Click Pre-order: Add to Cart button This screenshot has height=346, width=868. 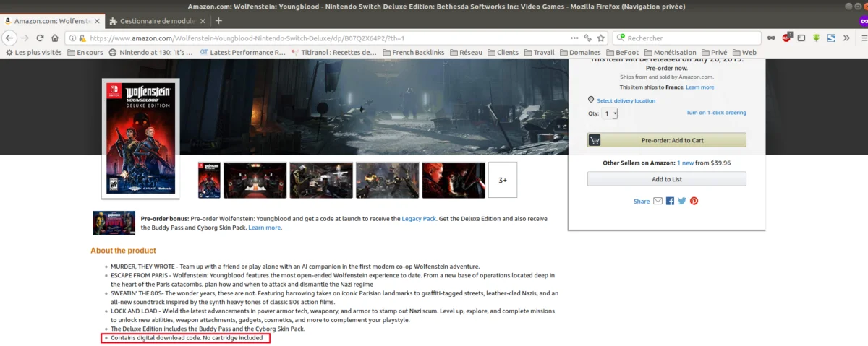point(666,140)
